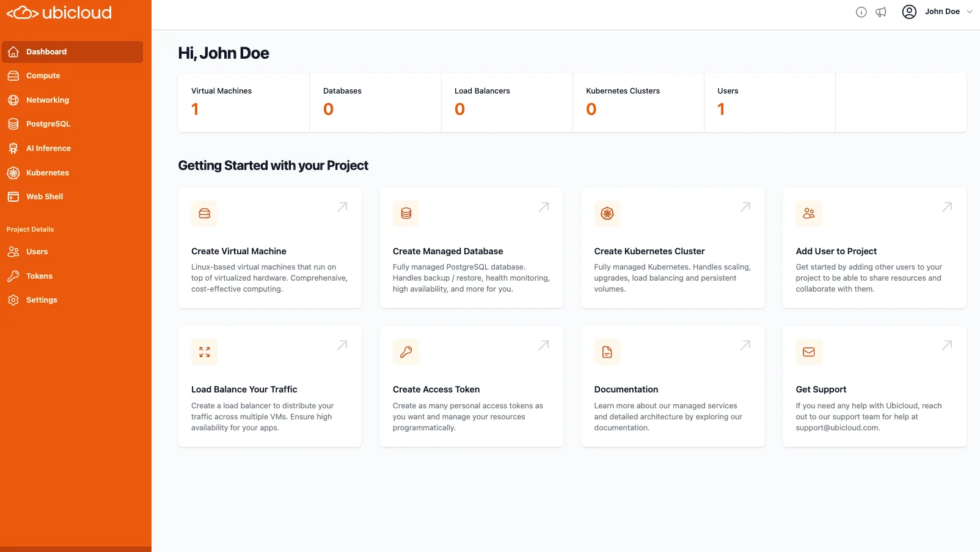
Task: Click the Get Support envelope icon
Action: [x=808, y=352]
